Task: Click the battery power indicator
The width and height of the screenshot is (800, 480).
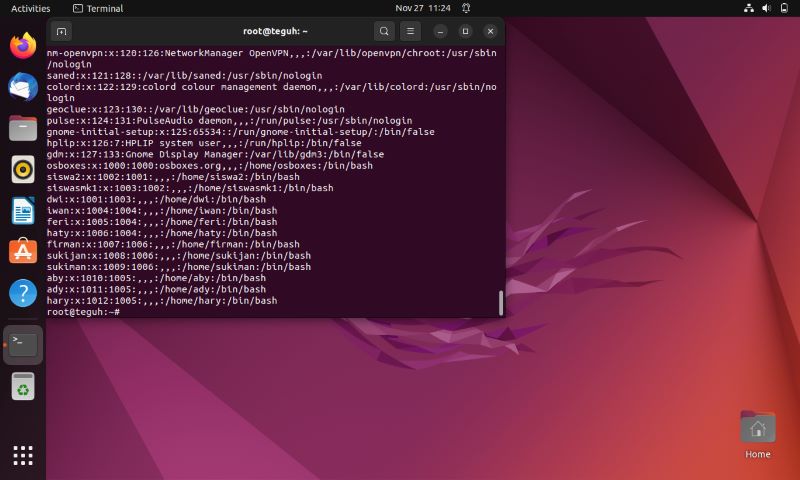Action: pos(784,8)
